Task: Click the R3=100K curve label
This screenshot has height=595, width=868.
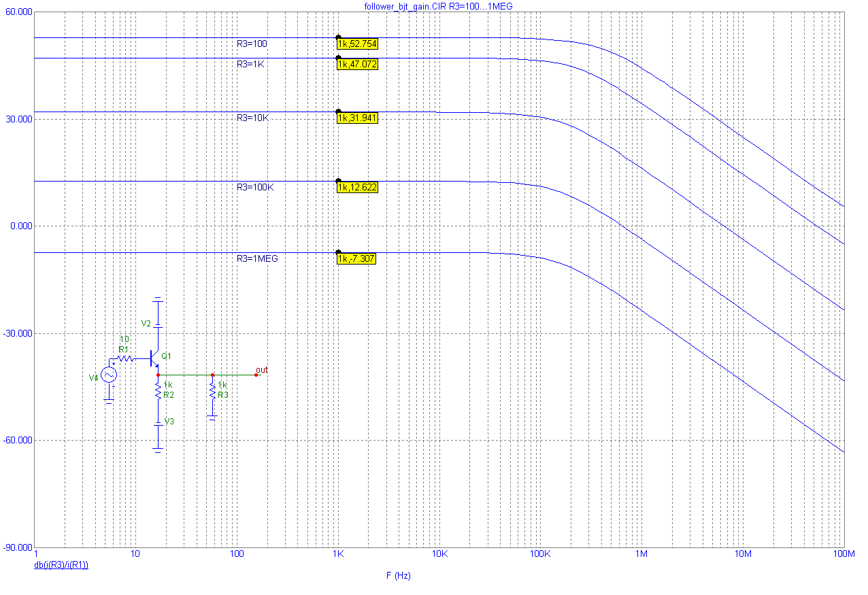Action: 254,187
